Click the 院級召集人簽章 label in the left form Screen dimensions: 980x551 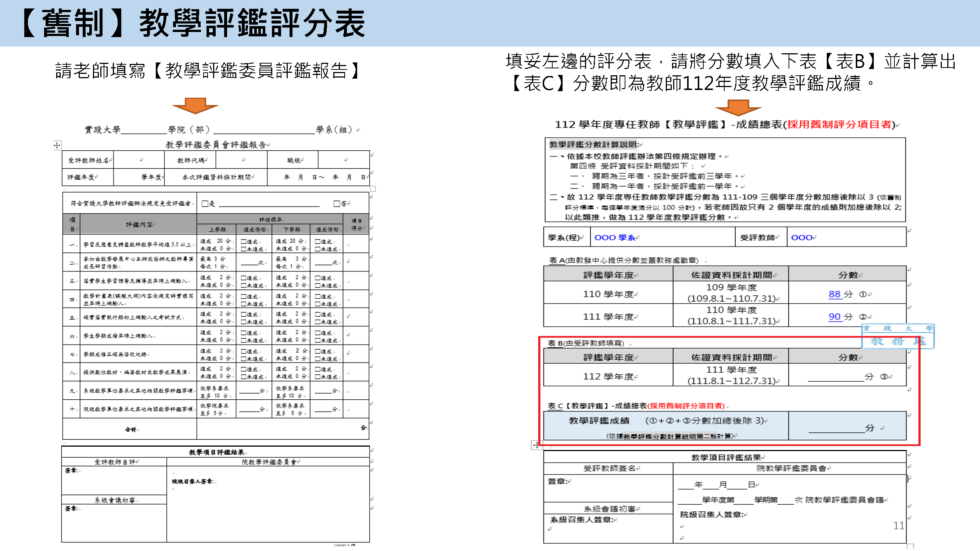click(x=193, y=482)
